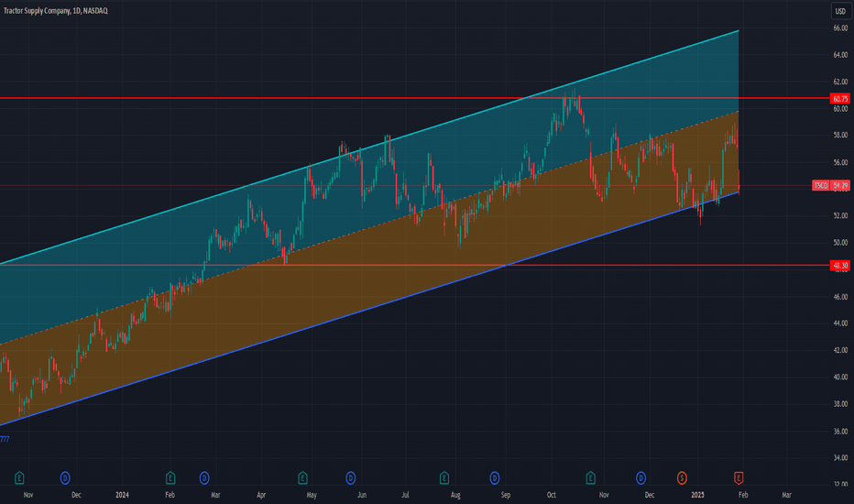854x504 pixels.
Task: Click the earnings E marker near Nov 2023
Action: point(19,478)
